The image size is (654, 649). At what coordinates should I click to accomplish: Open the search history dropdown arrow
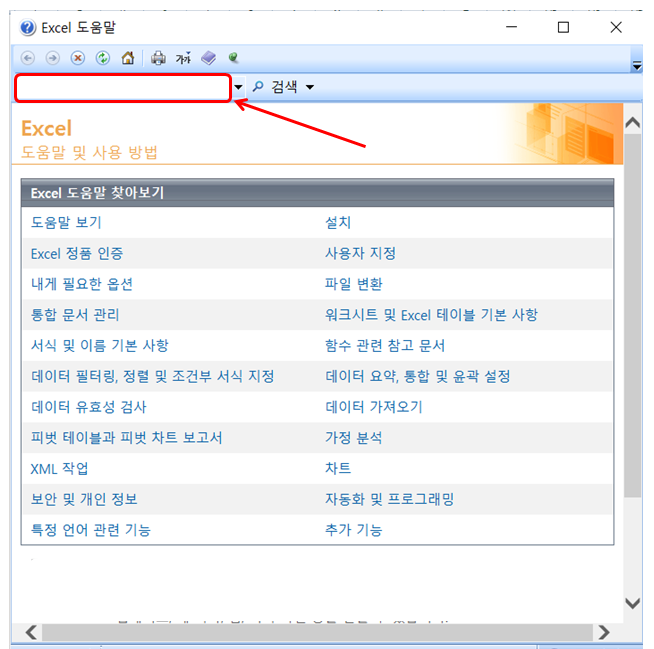pos(238,87)
